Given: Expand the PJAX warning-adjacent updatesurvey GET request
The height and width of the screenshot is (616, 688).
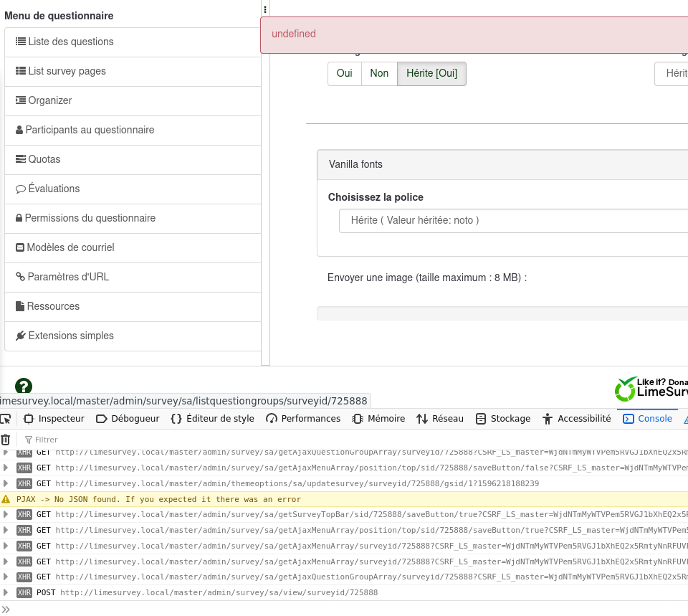Looking at the screenshot, I should point(6,484).
